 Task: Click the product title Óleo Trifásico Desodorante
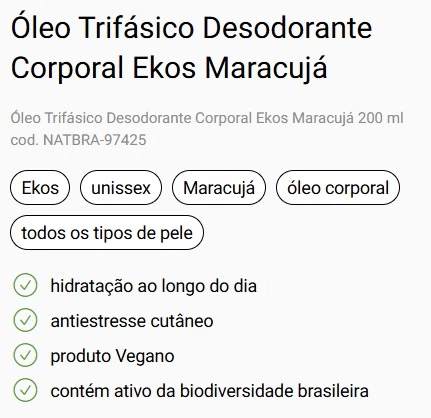(x=192, y=27)
